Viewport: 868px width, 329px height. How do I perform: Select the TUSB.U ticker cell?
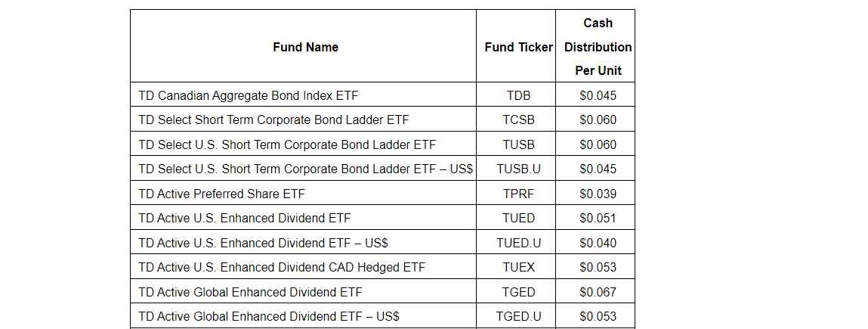518,169
